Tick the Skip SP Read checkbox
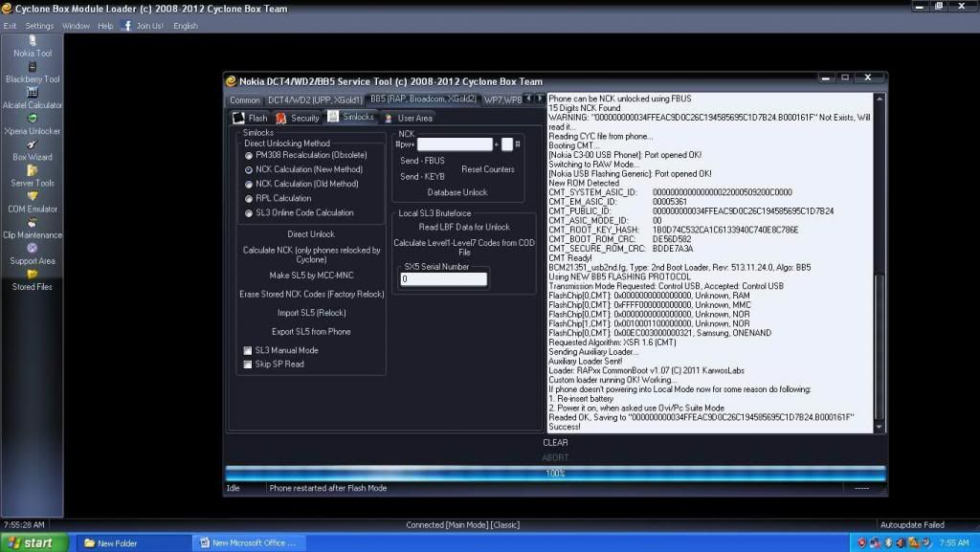 click(248, 364)
